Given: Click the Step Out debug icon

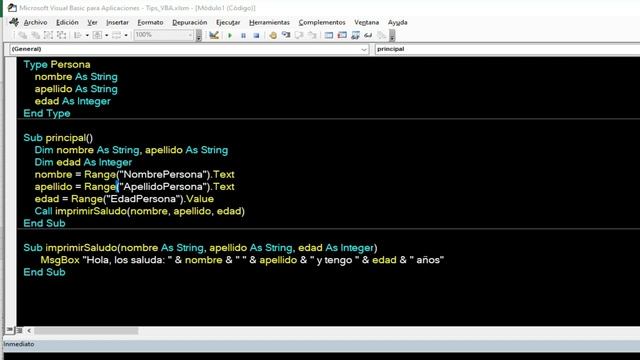Looking at the screenshot, I should (x=312, y=36).
